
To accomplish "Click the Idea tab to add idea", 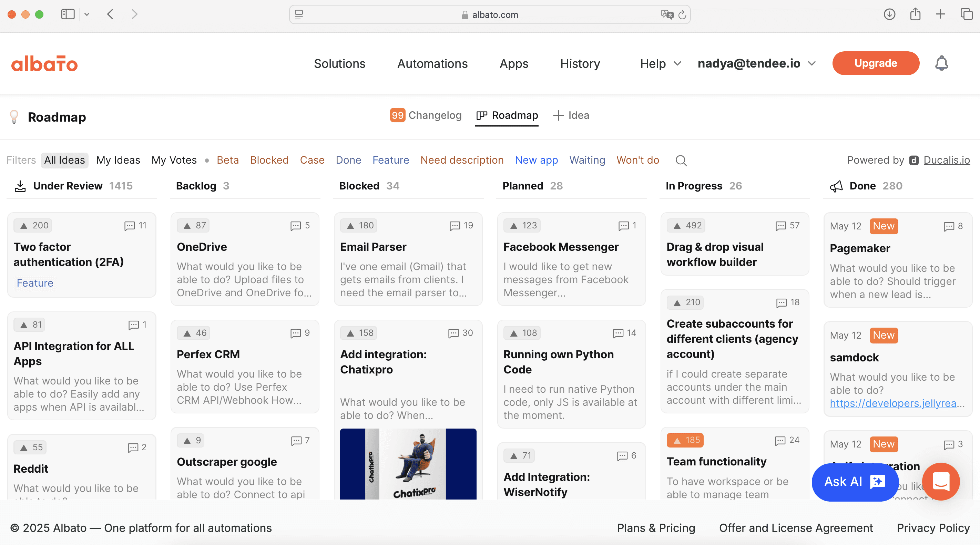I will point(571,115).
